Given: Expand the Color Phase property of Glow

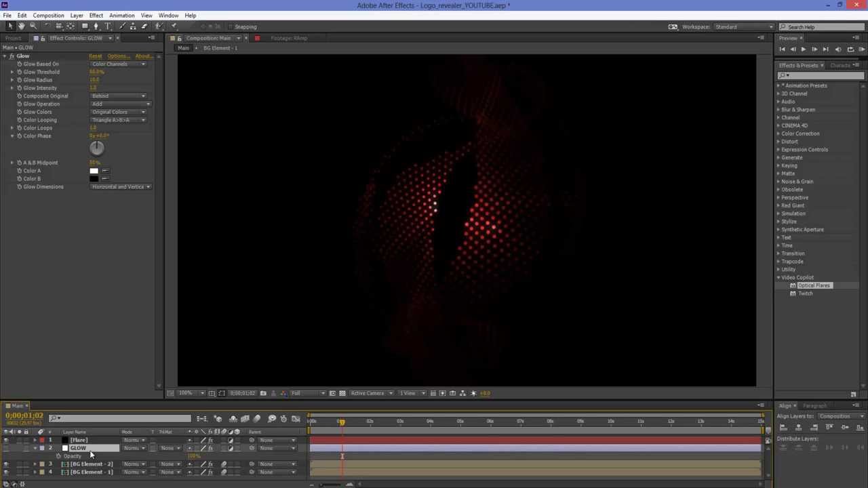Looking at the screenshot, I should [x=12, y=136].
